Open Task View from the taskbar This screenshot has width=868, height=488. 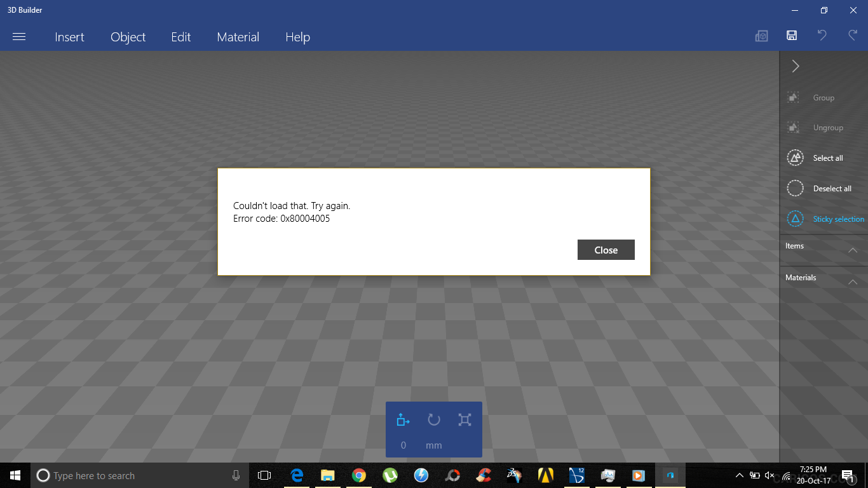click(x=264, y=475)
